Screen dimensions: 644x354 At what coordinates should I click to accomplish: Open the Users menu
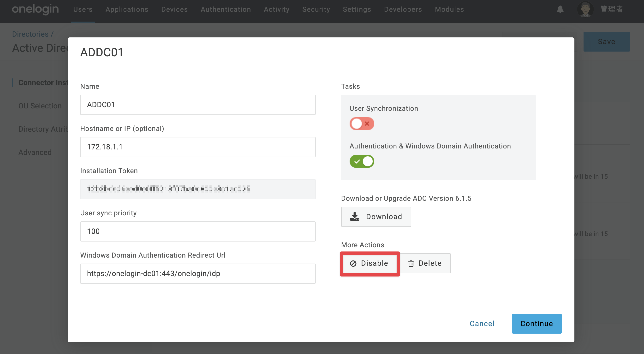click(83, 10)
